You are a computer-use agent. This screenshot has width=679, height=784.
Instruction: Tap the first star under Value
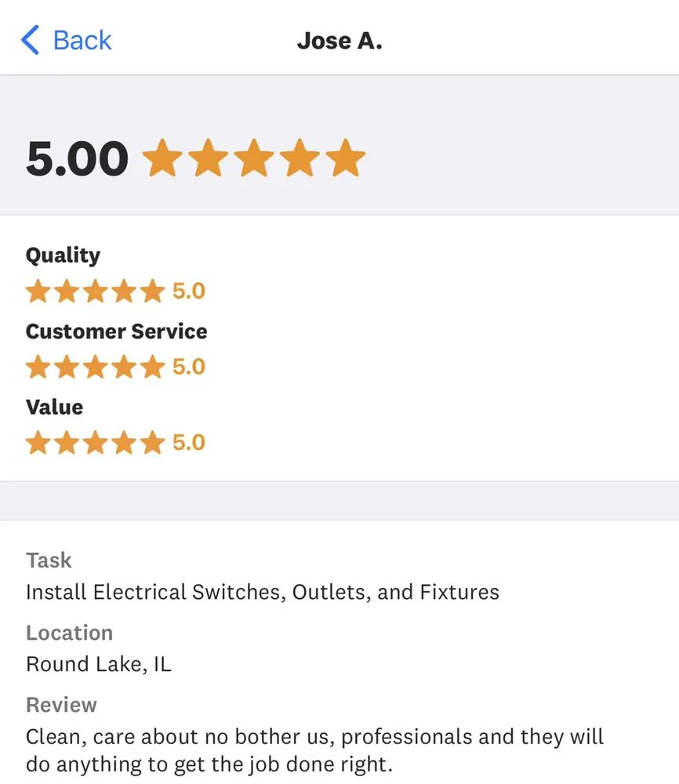tap(38, 442)
